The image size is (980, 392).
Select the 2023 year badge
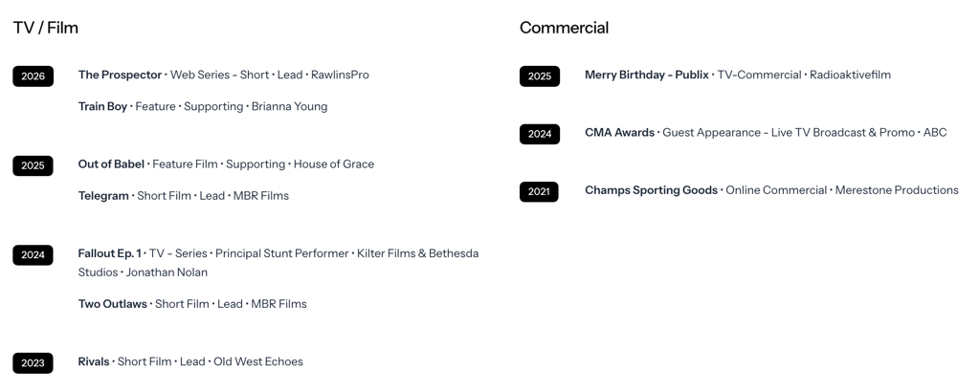(33, 362)
